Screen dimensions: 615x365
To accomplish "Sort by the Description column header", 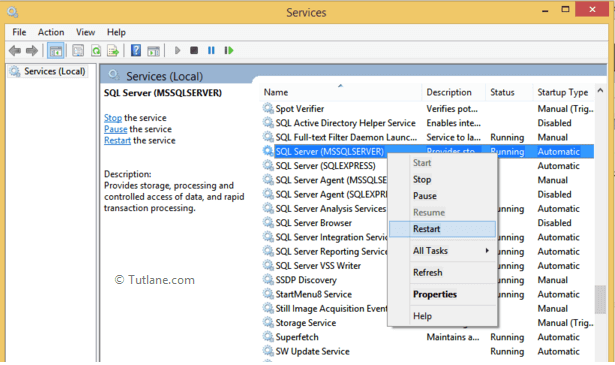I will pos(453,93).
